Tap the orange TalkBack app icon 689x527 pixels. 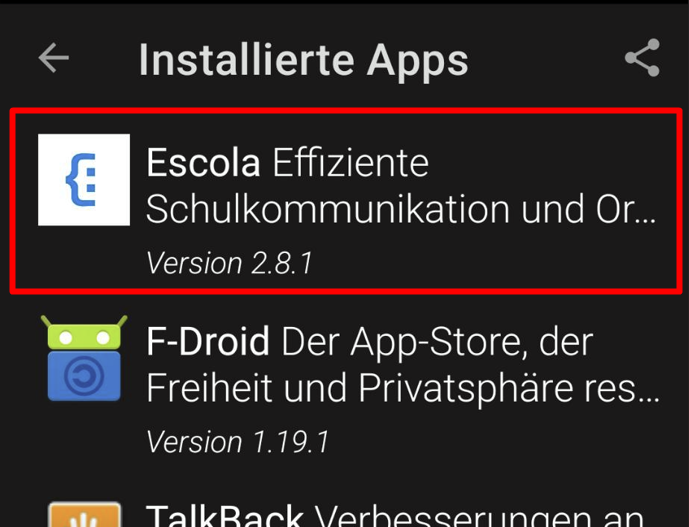click(x=84, y=514)
